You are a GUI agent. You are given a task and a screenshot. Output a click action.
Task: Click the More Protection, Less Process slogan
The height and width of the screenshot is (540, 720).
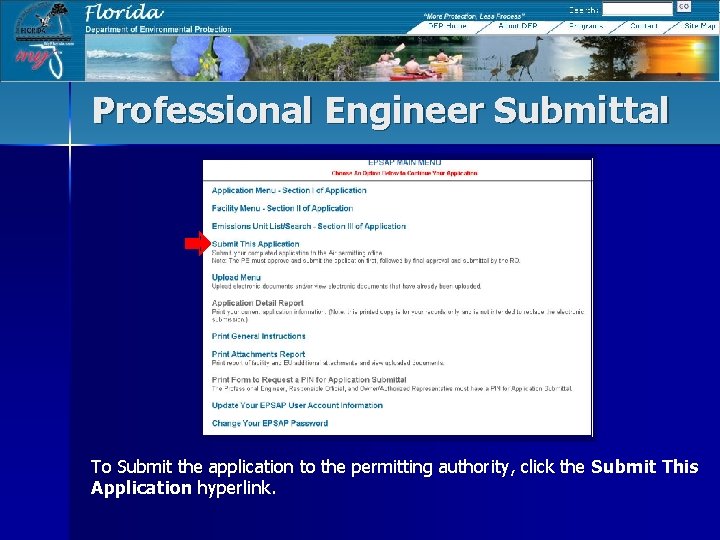point(474,16)
